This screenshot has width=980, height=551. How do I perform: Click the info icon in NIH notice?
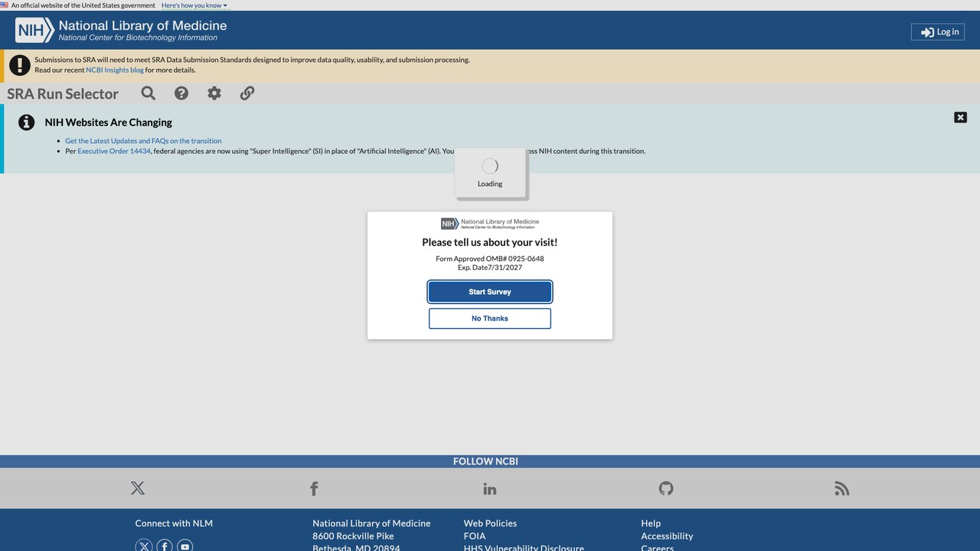coord(27,122)
